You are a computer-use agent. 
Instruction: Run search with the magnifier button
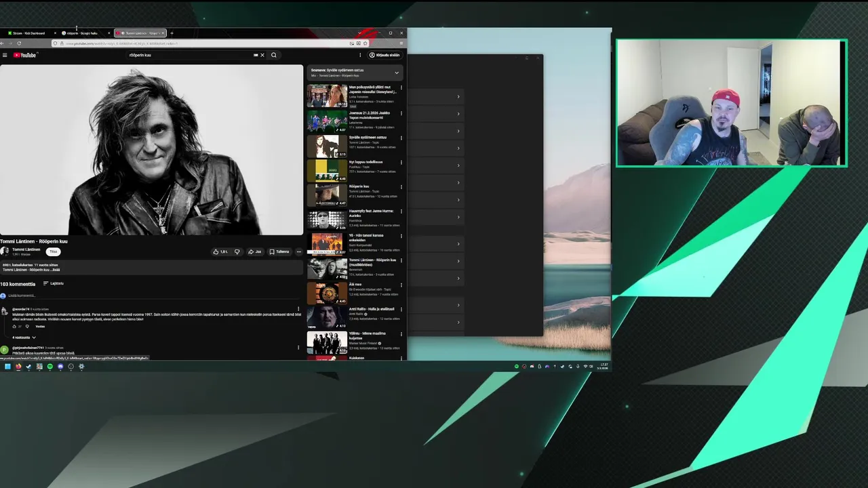274,55
